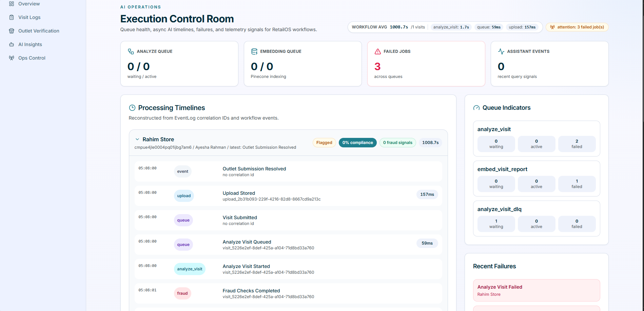The image size is (644, 311).
Task: Click the Outlet Verification store icon
Action: coord(12,31)
